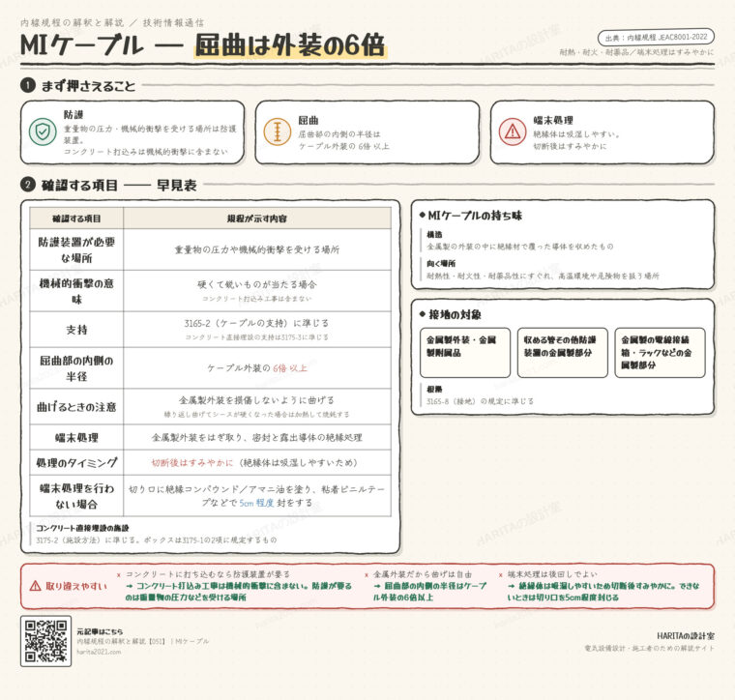
Task: Click the 確認する項目 table header
Action: (x=76, y=219)
